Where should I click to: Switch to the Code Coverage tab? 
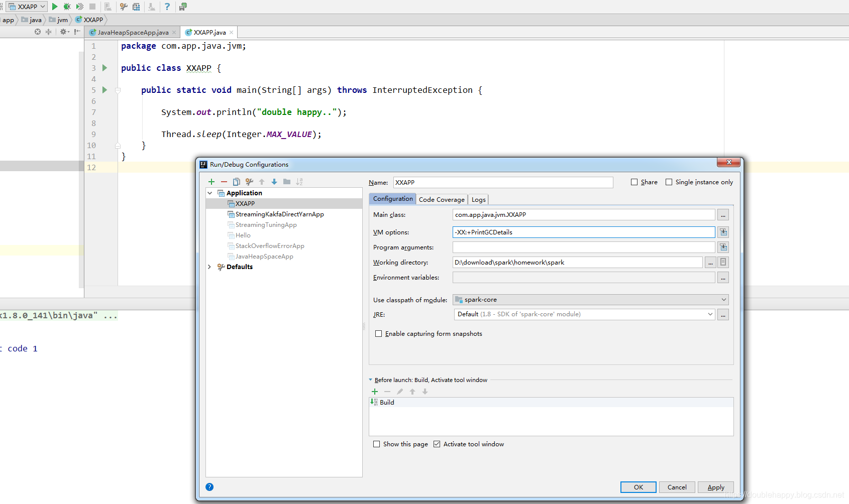(x=442, y=200)
